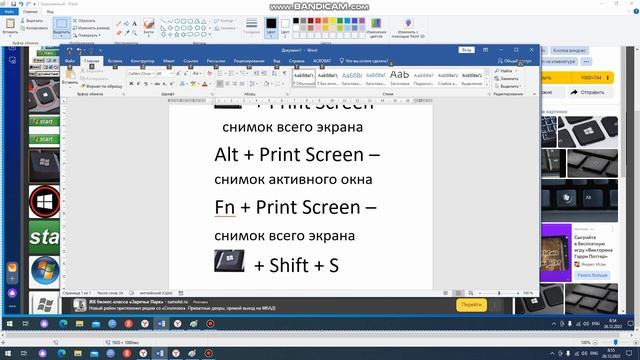The height and width of the screenshot is (360, 640).
Task: Open the Выделить dropdown in Word's editing group
Action: click(507, 86)
